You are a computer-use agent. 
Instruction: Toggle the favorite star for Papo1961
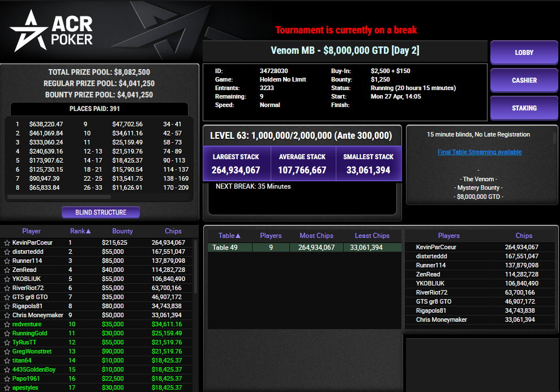coord(6,378)
